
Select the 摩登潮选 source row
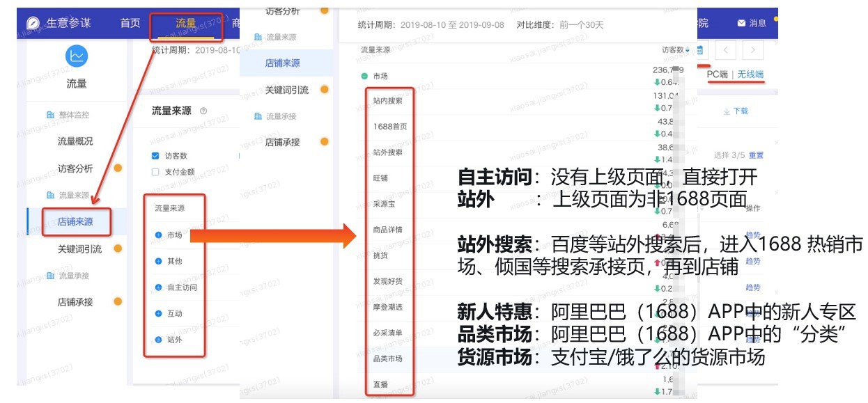click(388, 307)
